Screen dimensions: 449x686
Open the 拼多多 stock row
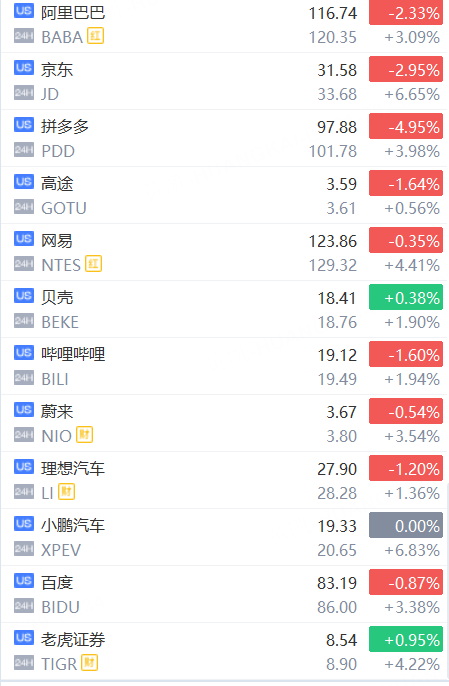pos(224,138)
